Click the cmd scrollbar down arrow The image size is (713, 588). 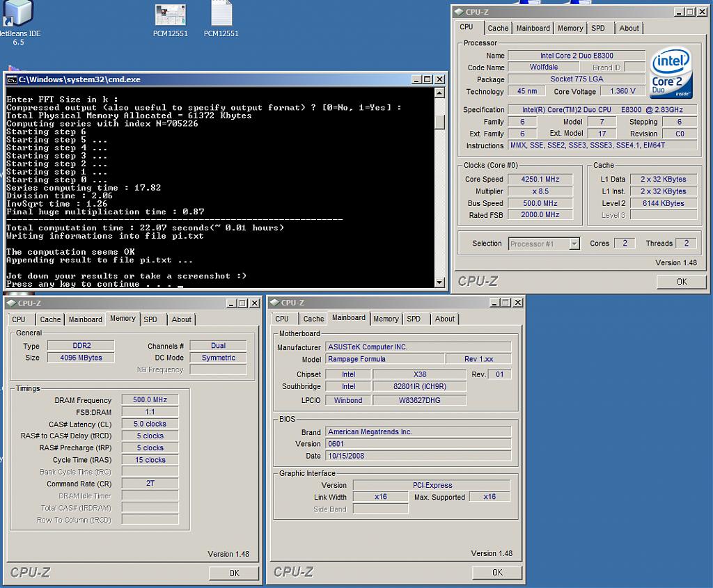439,283
